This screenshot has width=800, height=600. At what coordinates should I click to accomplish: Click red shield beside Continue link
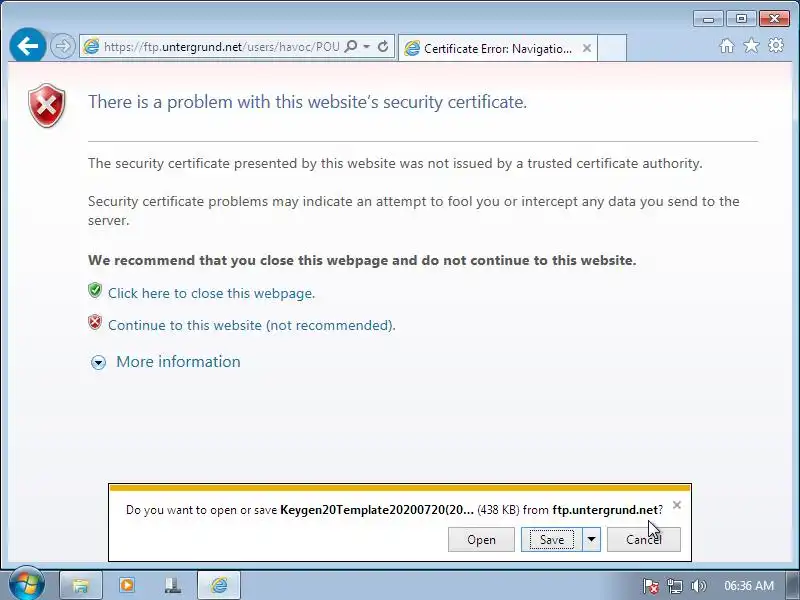pos(95,322)
